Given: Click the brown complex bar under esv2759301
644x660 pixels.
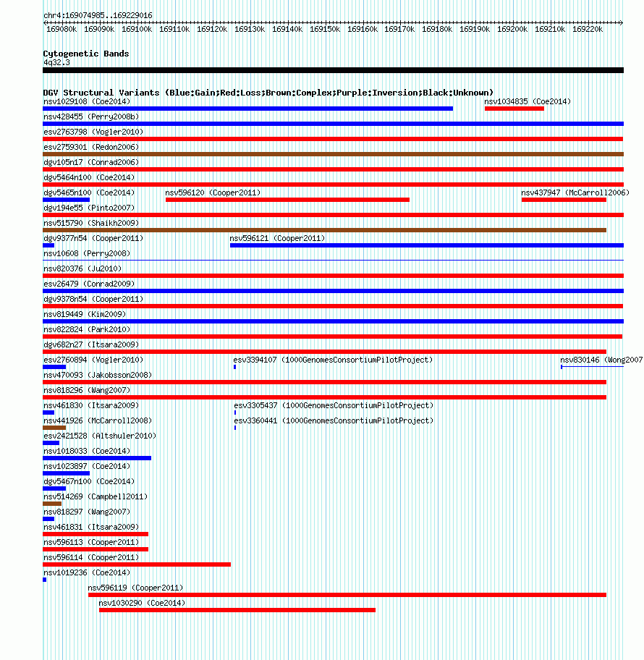Looking at the screenshot, I should 333,154.
